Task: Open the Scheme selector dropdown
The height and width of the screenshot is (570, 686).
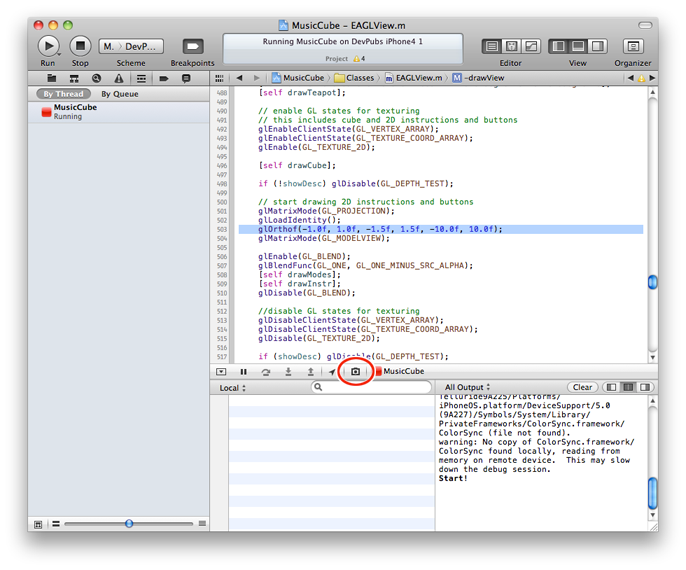Action: (130, 46)
